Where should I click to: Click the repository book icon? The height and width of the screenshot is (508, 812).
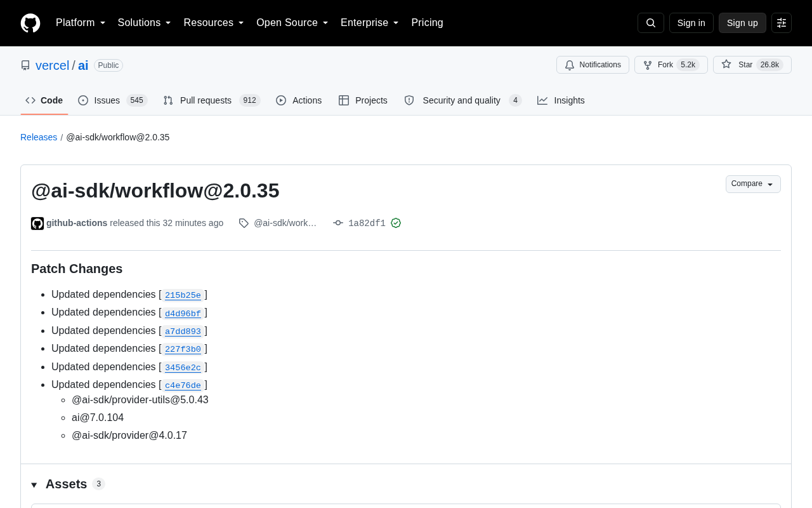pyautogui.click(x=25, y=65)
